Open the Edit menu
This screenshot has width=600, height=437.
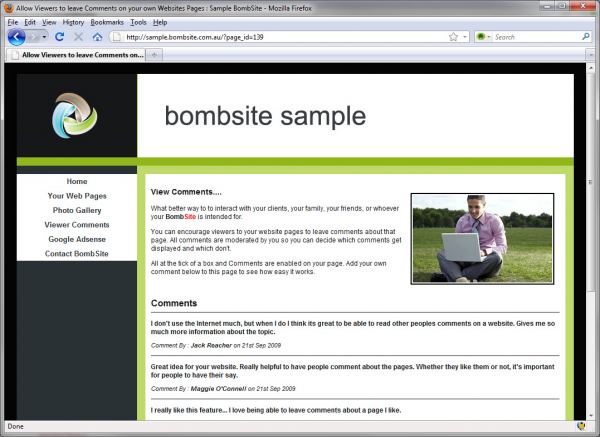tap(30, 22)
